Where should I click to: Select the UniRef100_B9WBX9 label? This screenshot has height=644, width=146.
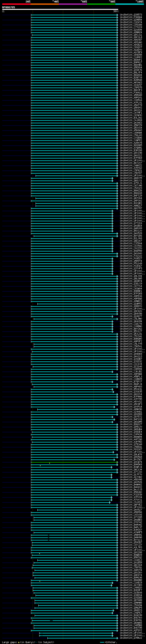point(131,555)
